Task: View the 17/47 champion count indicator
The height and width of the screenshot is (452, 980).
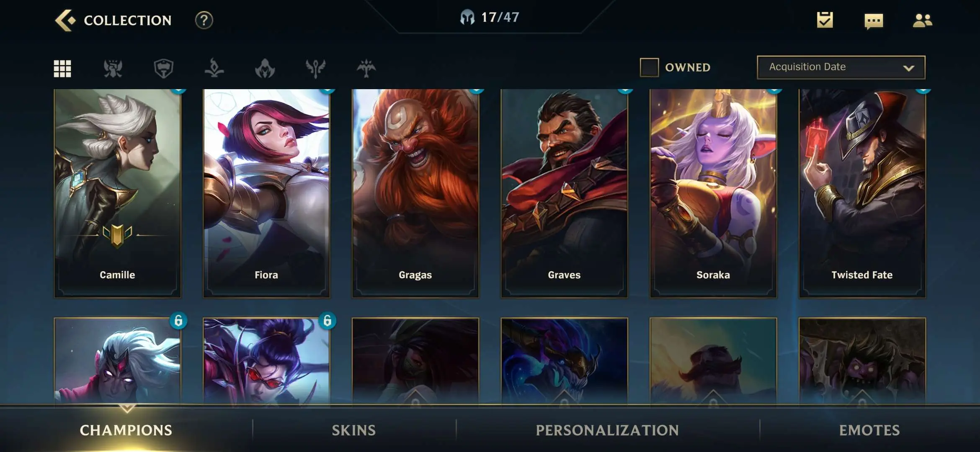Action: point(490,17)
